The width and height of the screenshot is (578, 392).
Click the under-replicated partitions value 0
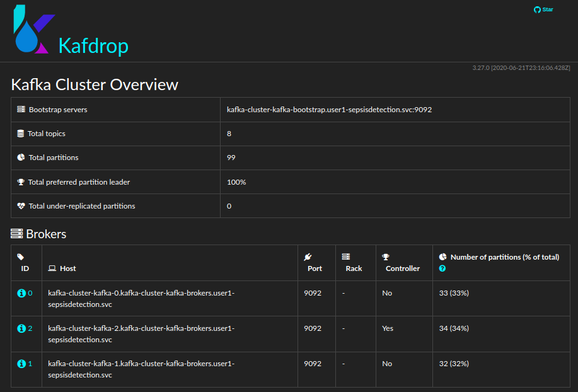pos(229,206)
